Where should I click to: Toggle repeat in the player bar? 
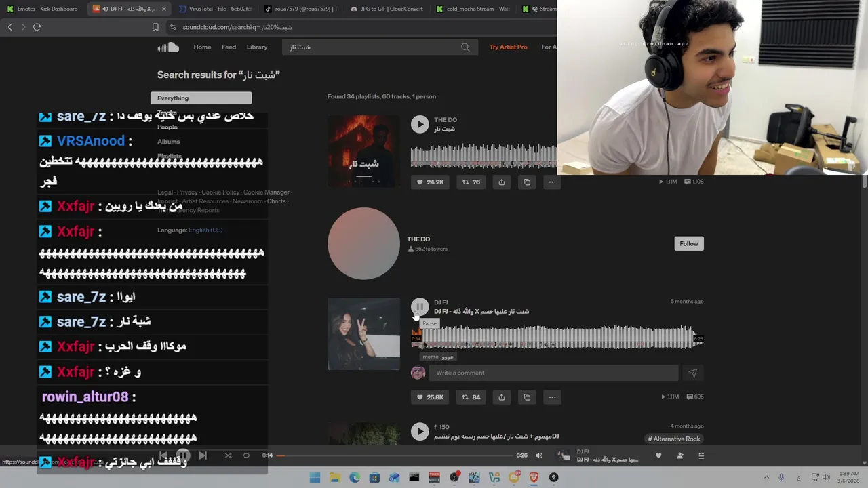click(x=246, y=455)
